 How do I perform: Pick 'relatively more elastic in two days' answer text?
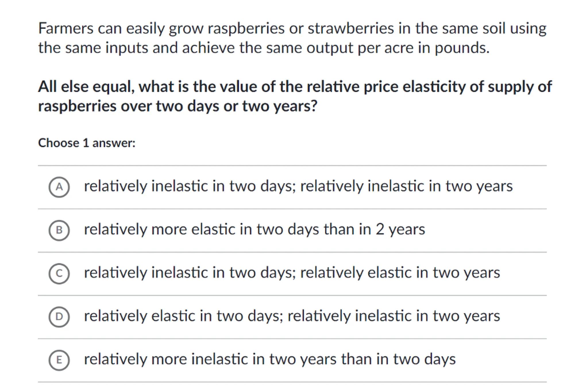point(254,230)
